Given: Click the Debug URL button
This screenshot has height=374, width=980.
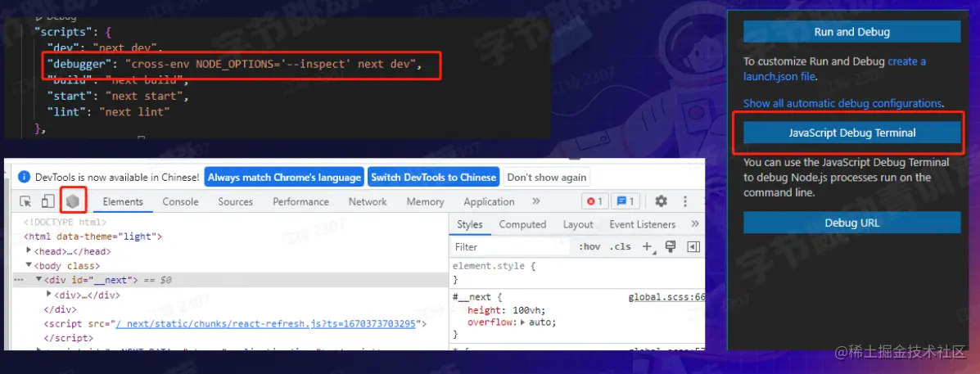Looking at the screenshot, I should 851,223.
